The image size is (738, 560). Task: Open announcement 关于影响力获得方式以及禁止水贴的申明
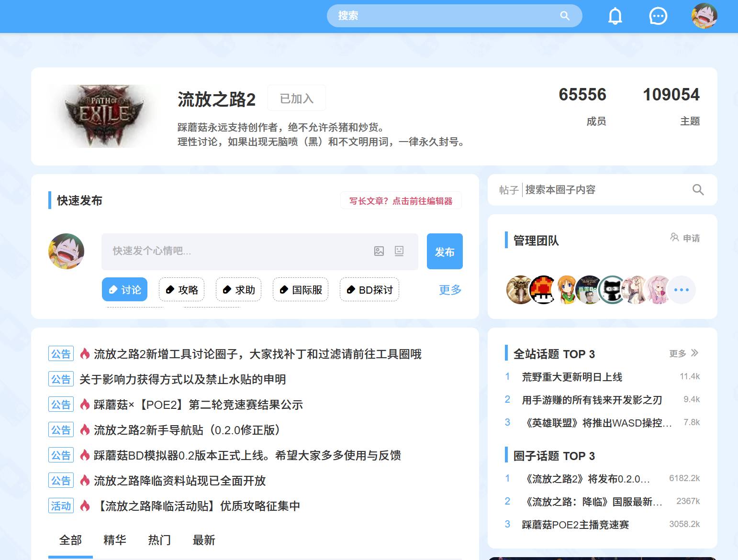pyautogui.click(x=182, y=380)
